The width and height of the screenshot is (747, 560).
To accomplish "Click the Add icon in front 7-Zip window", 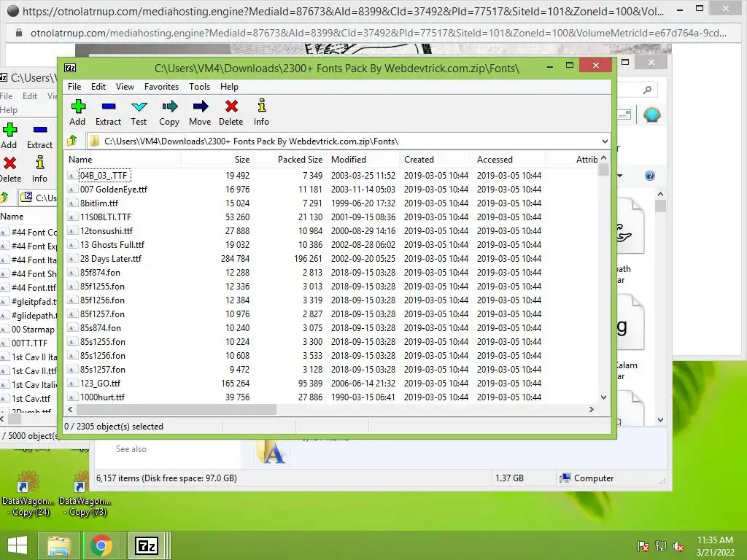I will coord(78,106).
